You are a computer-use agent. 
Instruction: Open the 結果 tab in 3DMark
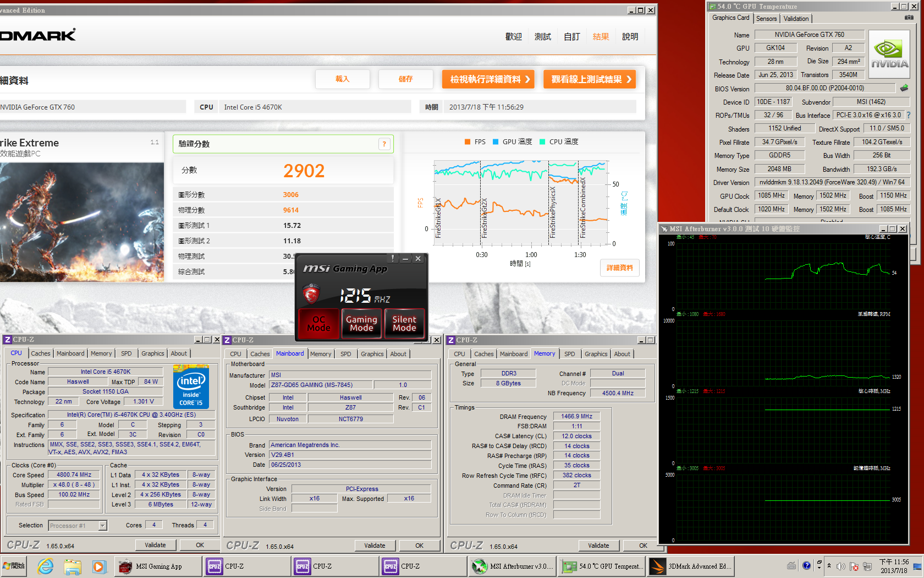[x=601, y=37]
